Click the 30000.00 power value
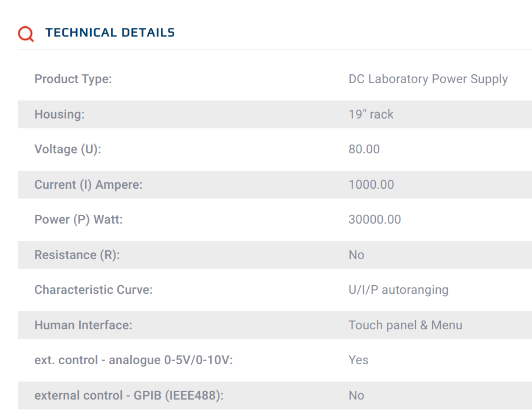Viewport: 532px width, 410px height. coord(375,220)
